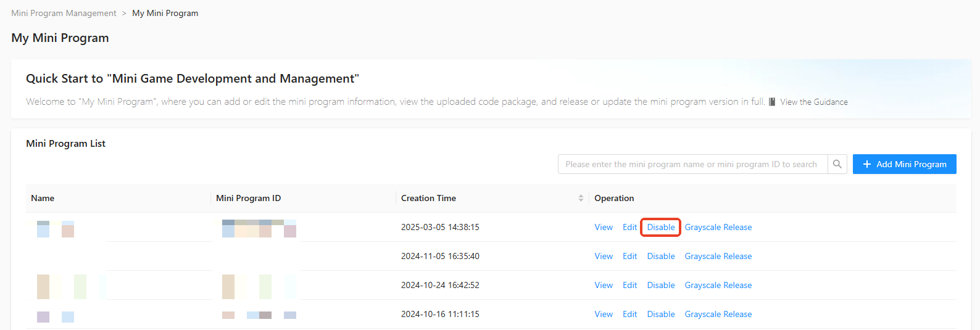Viewport: 980px width, 330px height.
Task: Edit the 2024-11-05 16:35:40 program
Action: coord(629,256)
